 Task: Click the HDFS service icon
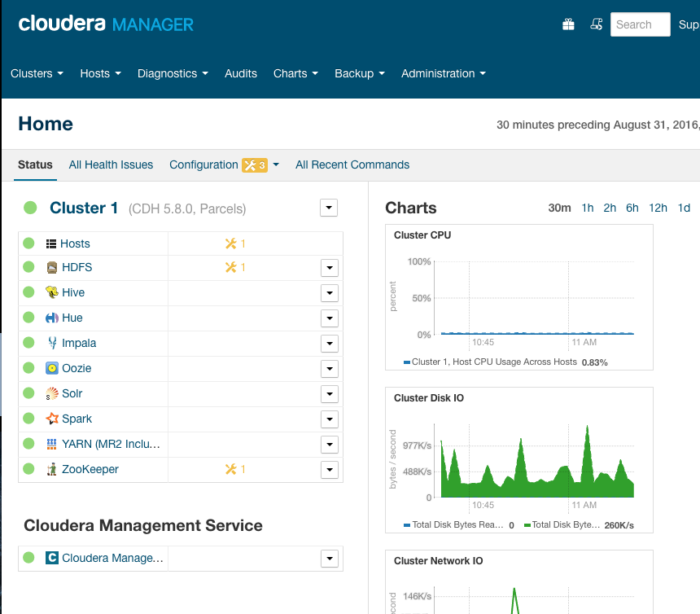[52, 267]
